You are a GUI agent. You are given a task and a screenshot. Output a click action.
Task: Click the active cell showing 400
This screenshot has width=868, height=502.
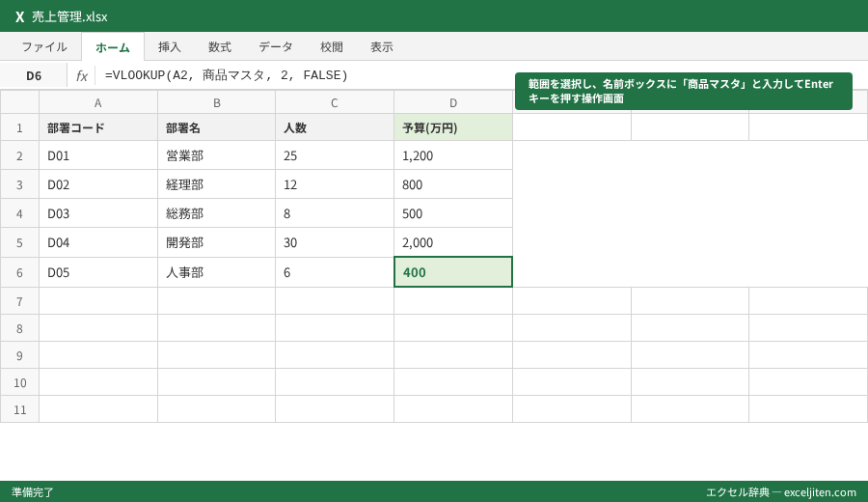point(453,272)
